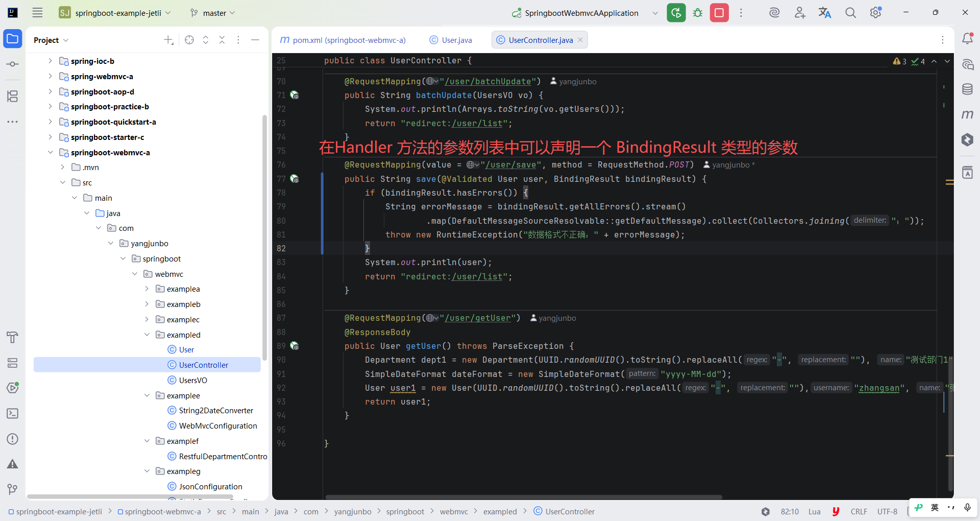Open WebMvcConfiguration class
This screenshot has height=521, width=980.
coord(218,425)
